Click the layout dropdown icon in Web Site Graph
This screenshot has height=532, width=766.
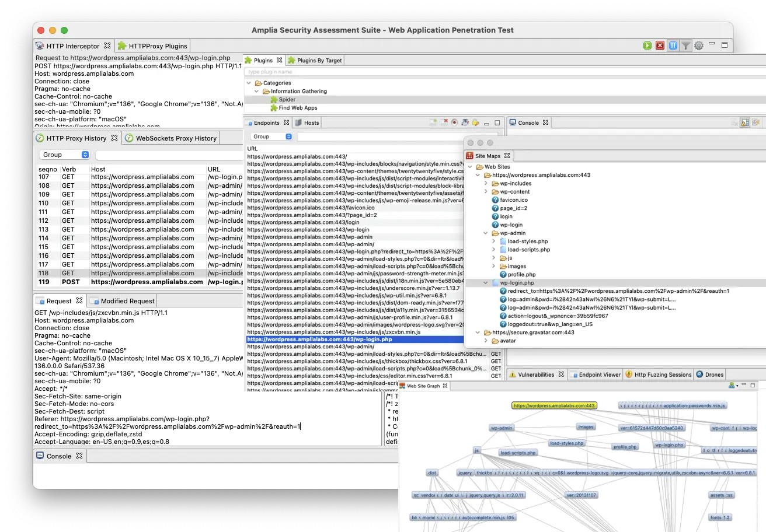tap(733, 386)
